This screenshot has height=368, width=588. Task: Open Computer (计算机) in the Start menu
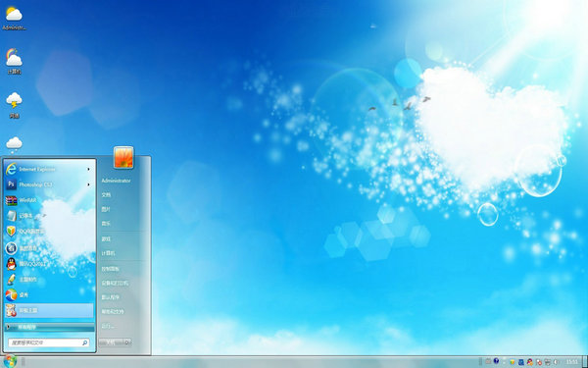pos(108,253)
